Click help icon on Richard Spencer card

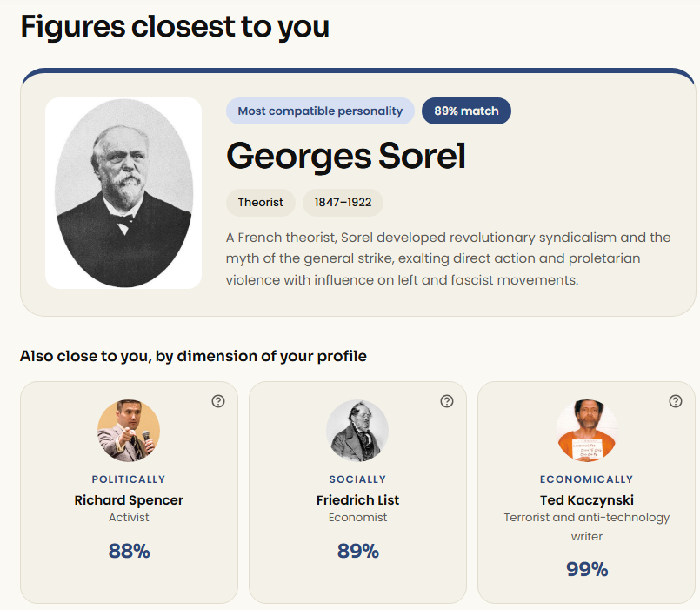pos(218,401)
